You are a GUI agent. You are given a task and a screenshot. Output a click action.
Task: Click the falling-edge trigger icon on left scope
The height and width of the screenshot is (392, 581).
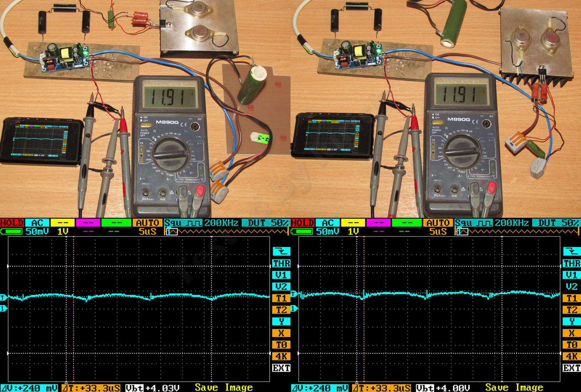(x=281, y=251)
